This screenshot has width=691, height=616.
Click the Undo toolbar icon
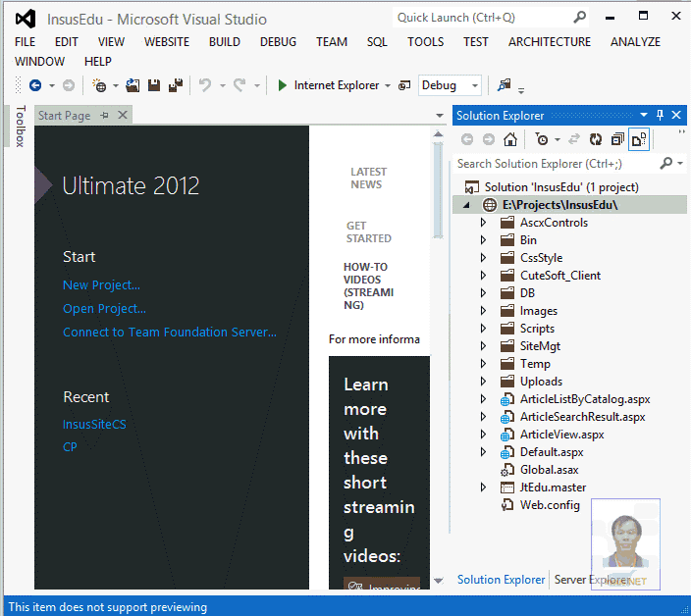[205, 85]
